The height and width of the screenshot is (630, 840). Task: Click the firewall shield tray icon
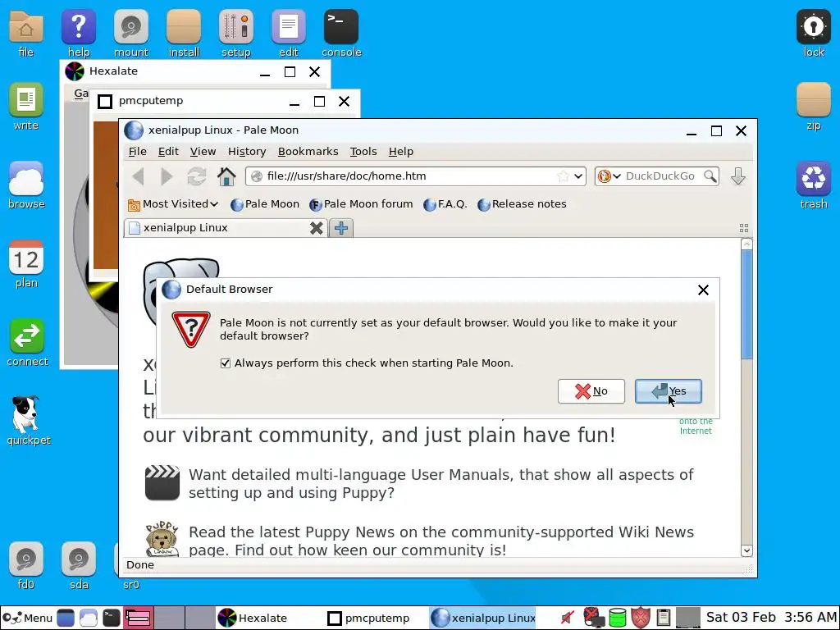(x=640, y=618)
